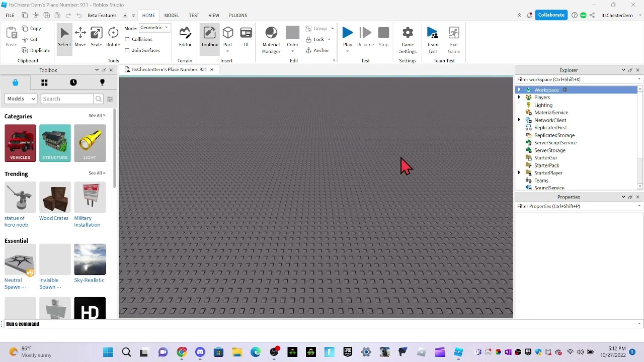Switch to the MODEL ribbon tab
Image resolution: width=644 pixels, height=362 pixels.
(172, 15)
